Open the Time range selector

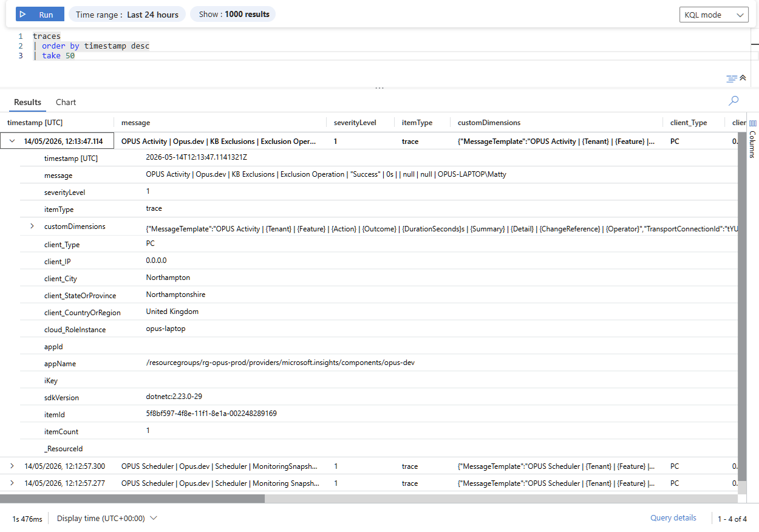pyautogui.click(x=127, y=15)
